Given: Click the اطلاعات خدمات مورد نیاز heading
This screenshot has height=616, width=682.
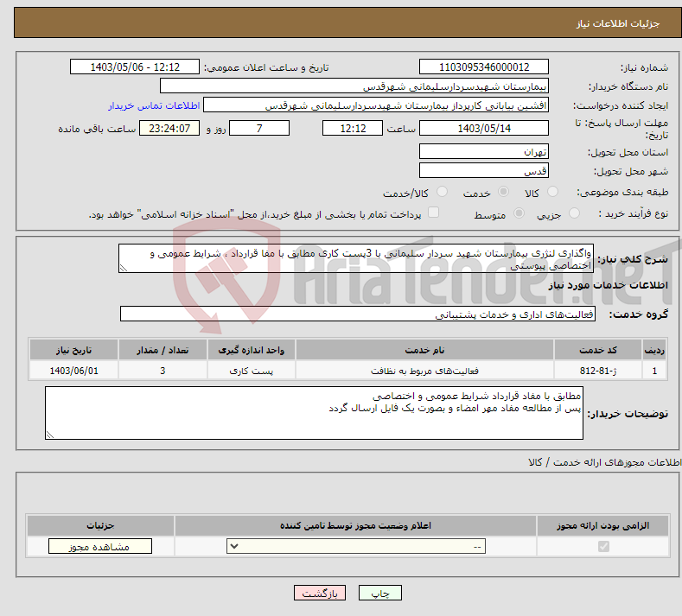Looking at the screenshot, I should point(608,285).
